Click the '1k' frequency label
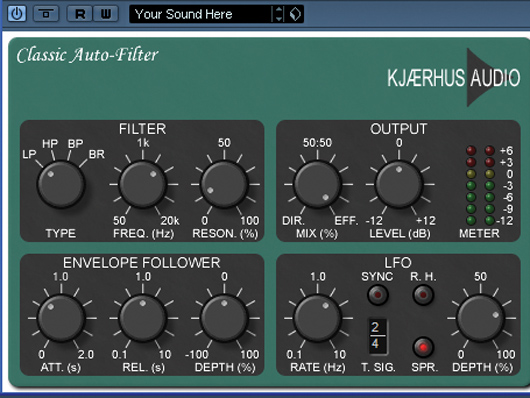The height and width of the screenshot is (398, 530). pyautogui.click(x=143, y=143)
